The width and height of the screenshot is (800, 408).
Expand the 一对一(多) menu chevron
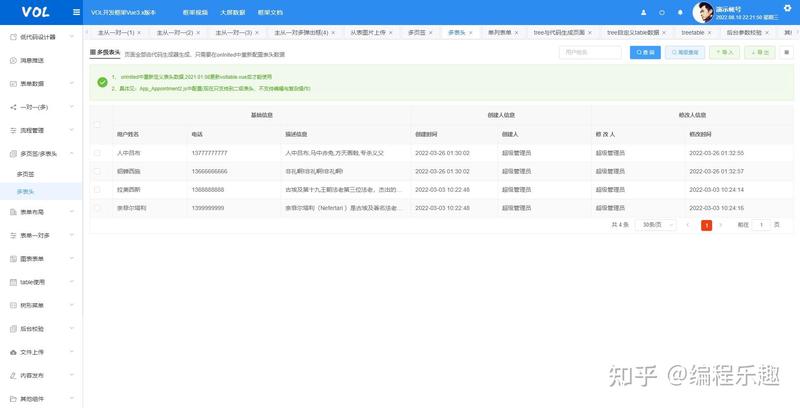(x=71, y=107)
